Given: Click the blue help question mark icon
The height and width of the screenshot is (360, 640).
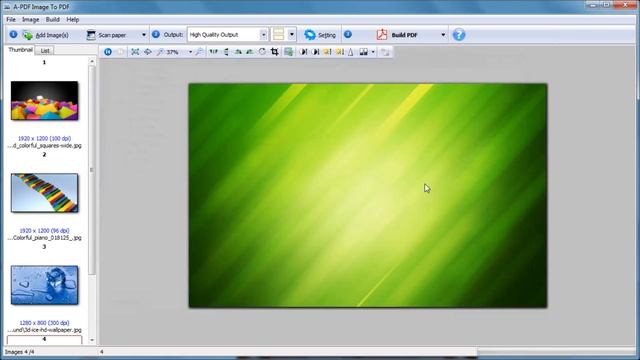Looking at the screenshot, I should pos(459,35).
